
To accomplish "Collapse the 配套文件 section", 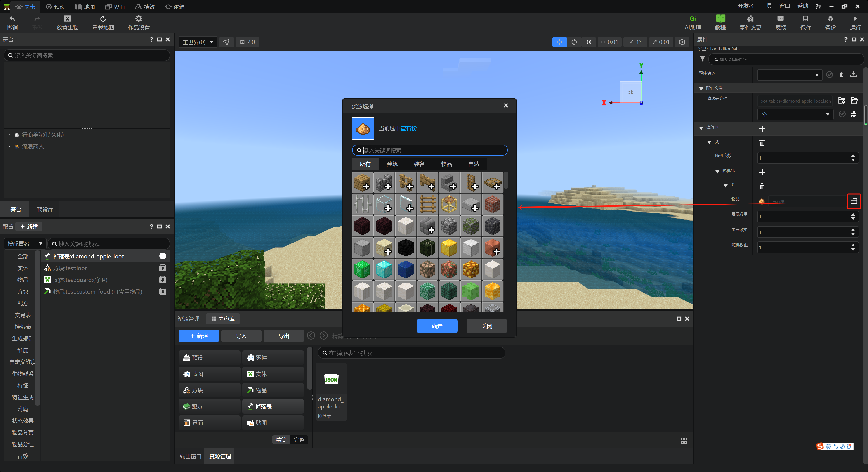I will click(x=701, y=88).
